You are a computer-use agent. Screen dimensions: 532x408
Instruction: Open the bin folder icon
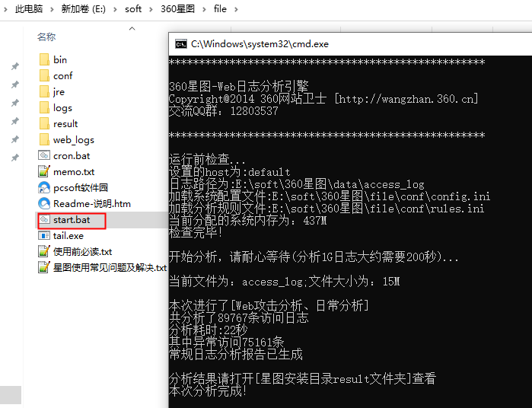[44, 59]
